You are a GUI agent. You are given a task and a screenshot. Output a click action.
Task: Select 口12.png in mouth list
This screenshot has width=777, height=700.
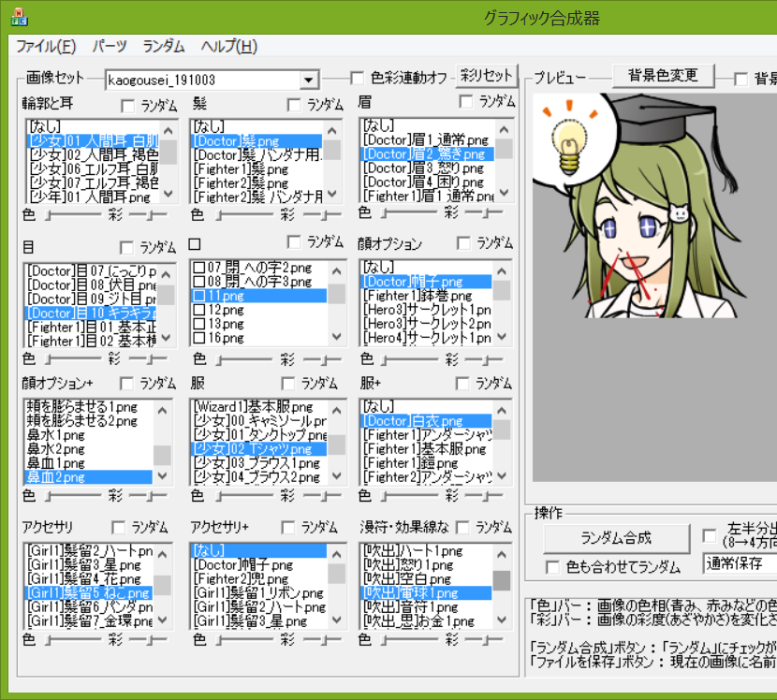tap(258, 310)
